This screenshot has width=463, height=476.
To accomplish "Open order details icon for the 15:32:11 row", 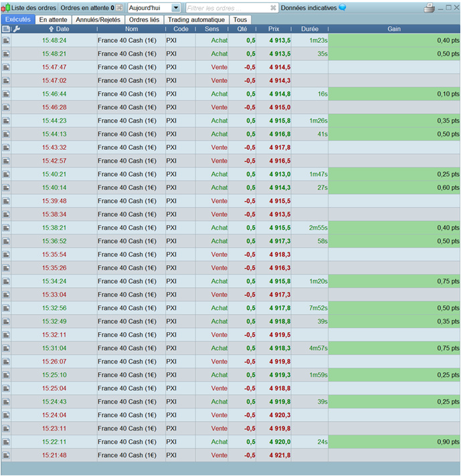I will click(x=6, y=335).
